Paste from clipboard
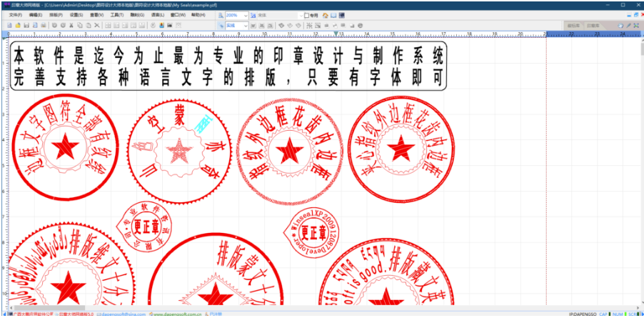Viewport: 644px width, 318px height. coord(89,26)
